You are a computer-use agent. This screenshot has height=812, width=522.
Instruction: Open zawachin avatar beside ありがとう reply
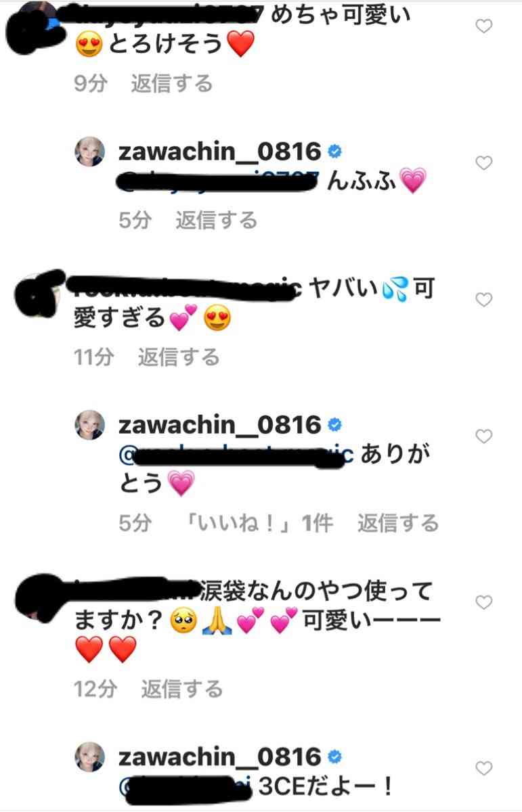[89, 425]
